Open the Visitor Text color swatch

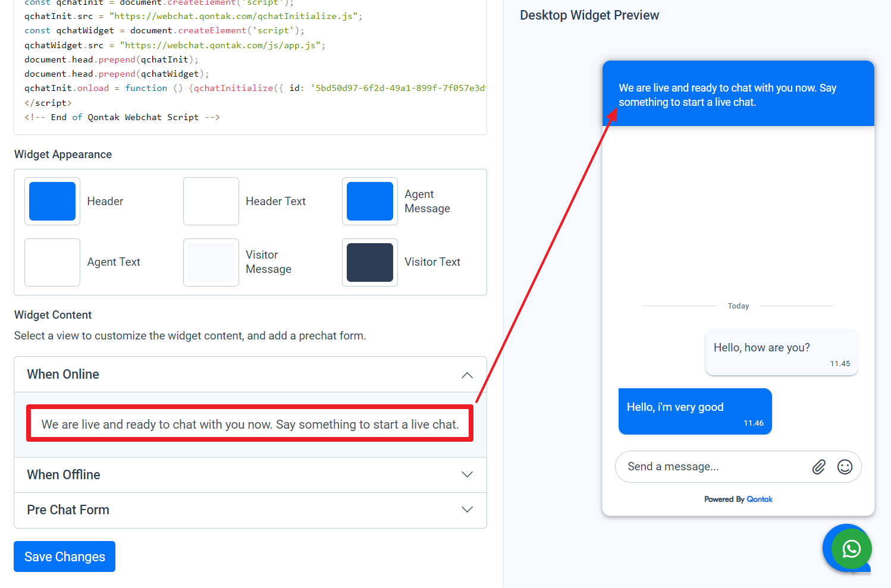coord(370,262)
